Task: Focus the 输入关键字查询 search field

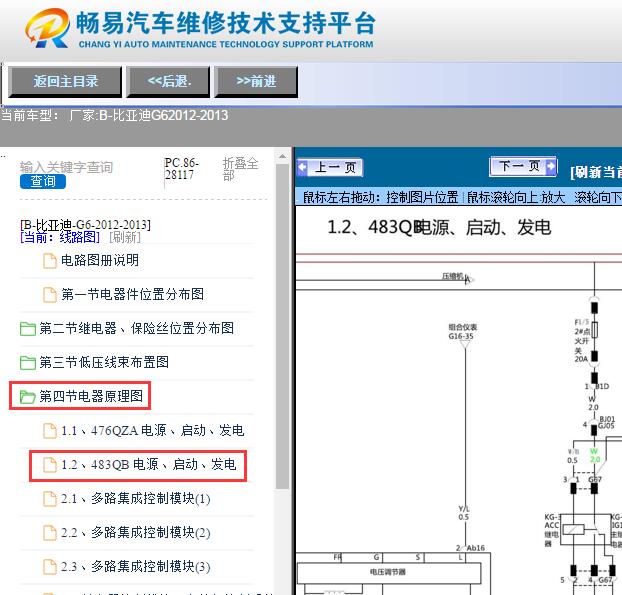Action: [67, 167]
